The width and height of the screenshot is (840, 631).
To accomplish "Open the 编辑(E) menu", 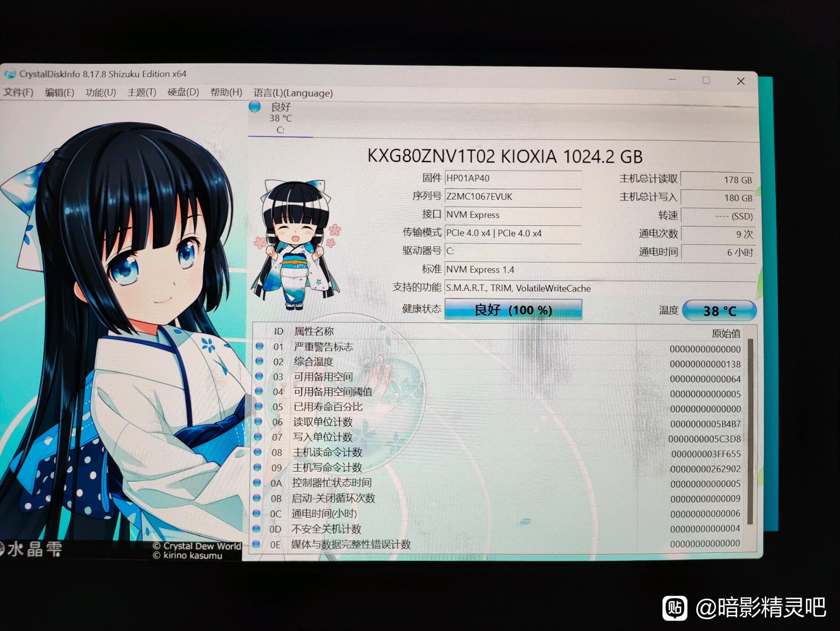I will pos(59,92).
